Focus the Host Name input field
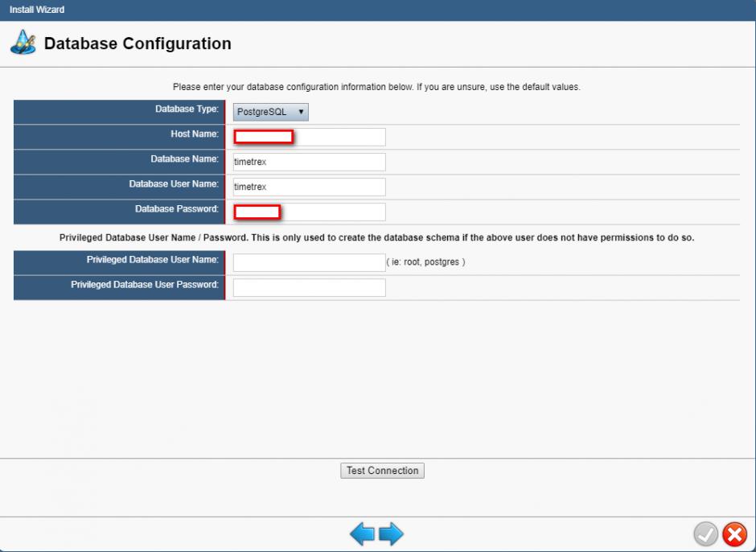The height and width of the screenshot is (552, 756). tap(310, 137)
